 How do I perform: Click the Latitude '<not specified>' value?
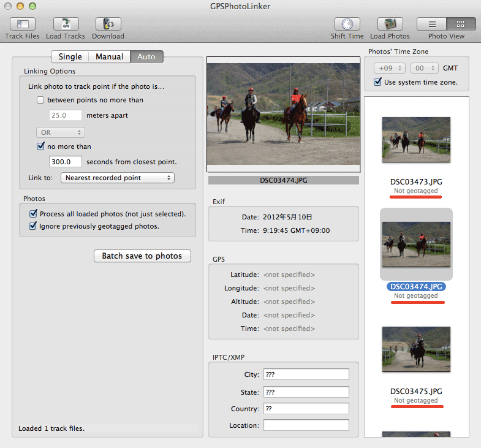tap(289, 275)
